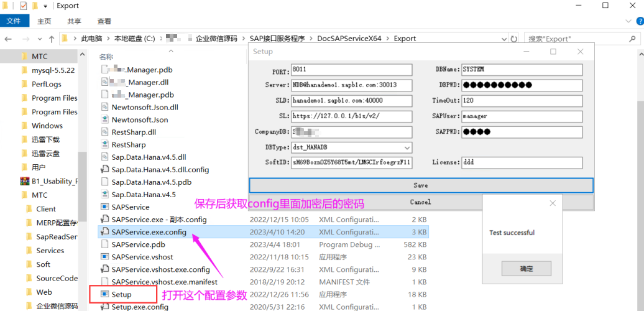Switch to the 主页 ribbon tab

44,21
